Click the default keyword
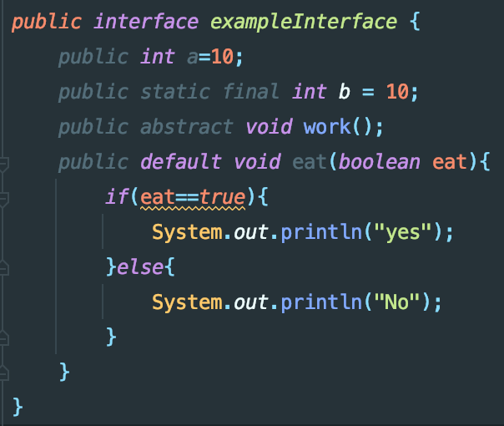 (181, 161)
